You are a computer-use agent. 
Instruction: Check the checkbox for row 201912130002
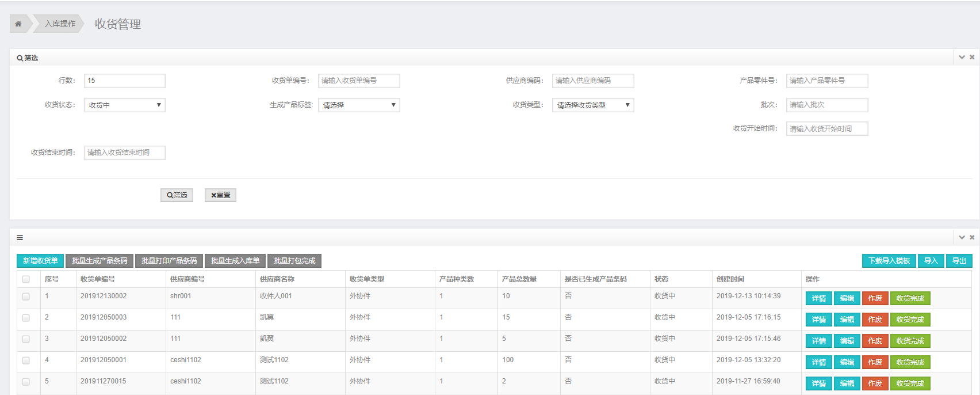coord(26,297)
